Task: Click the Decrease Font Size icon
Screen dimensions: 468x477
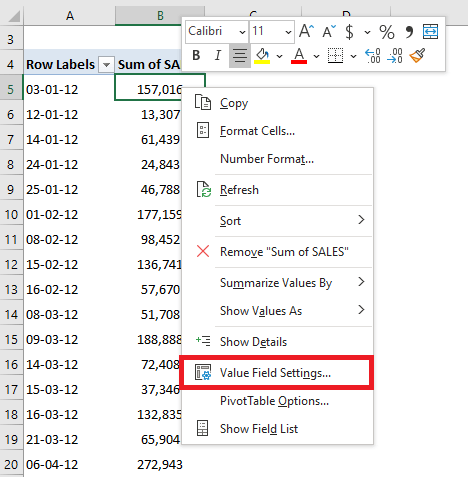Action: pos(329,32)
